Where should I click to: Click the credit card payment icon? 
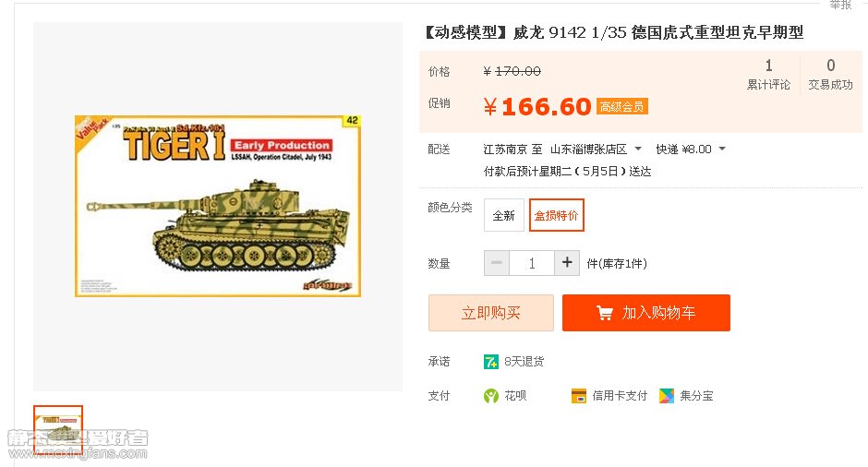578,396
